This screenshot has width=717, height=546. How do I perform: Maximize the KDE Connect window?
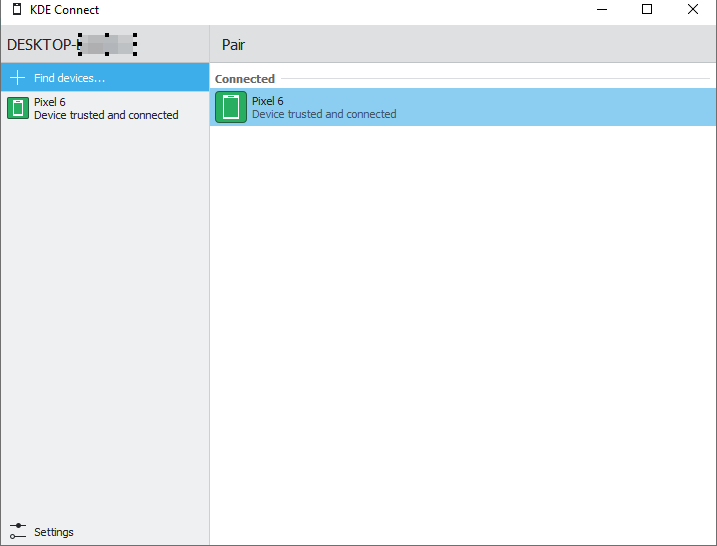[647, 10]
